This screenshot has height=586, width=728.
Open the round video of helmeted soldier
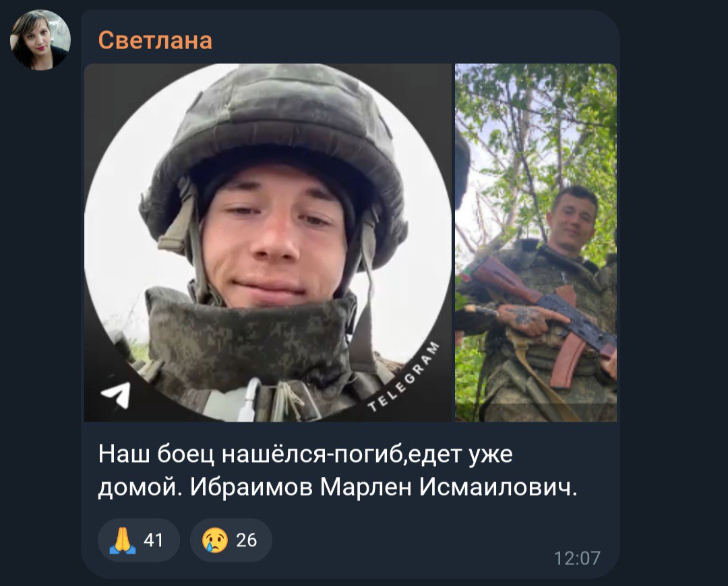point(268,242)
